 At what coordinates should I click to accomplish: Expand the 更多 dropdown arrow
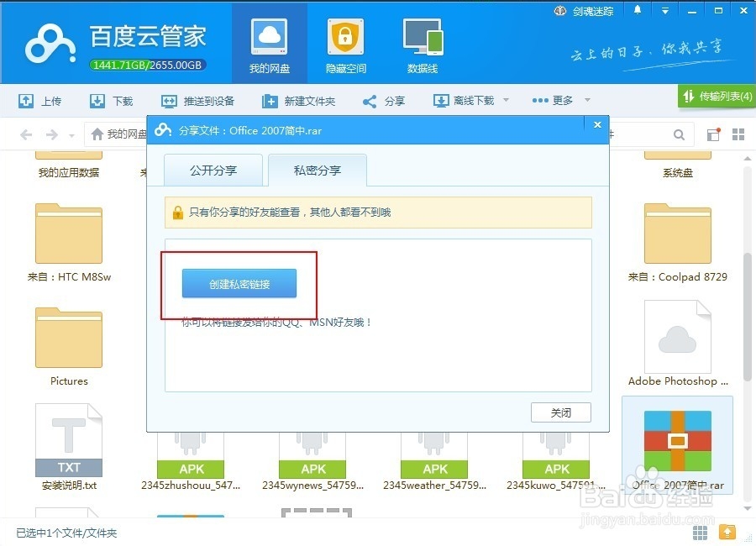click(x=587, y=100)
